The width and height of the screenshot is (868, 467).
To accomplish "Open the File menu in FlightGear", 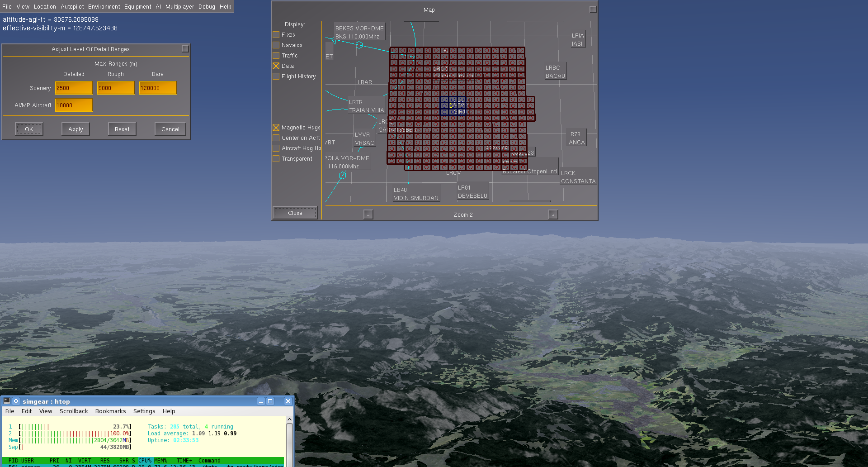I will click(x=7, y=7).
